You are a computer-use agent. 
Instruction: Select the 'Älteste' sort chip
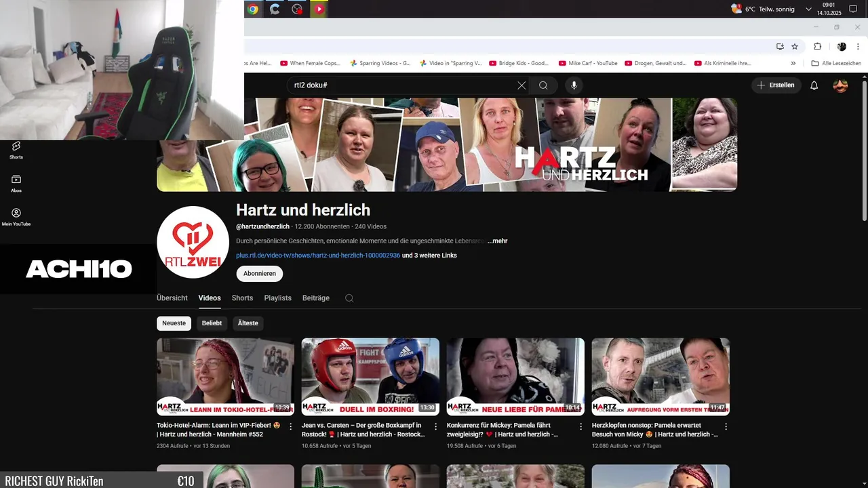pyautogui.click(x=248, y=323)
